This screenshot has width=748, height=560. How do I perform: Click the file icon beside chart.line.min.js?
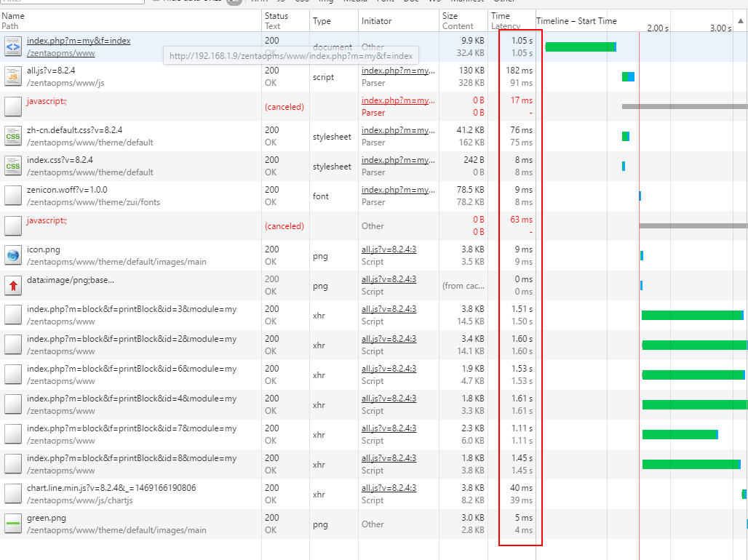[13, 494]
